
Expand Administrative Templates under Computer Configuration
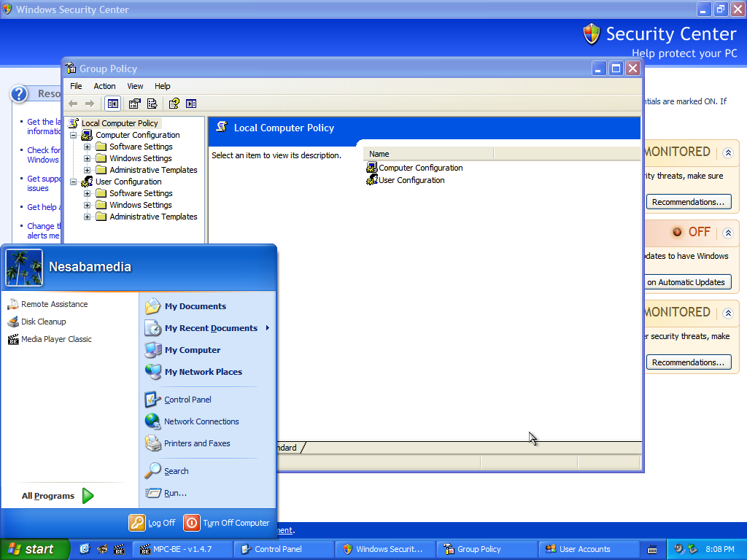tap(88, 170)
